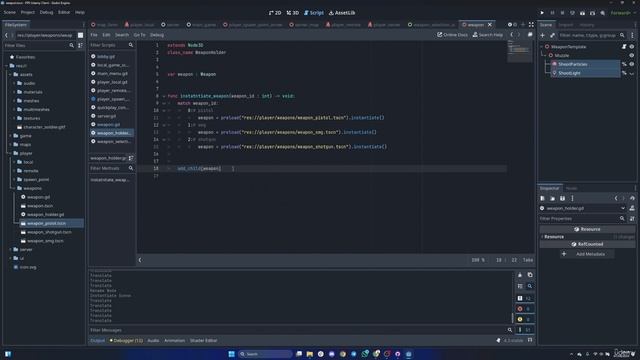This screenshot has height=360, width=640.
Task: Open the AssetLib workspace
Action: [342, 13]
